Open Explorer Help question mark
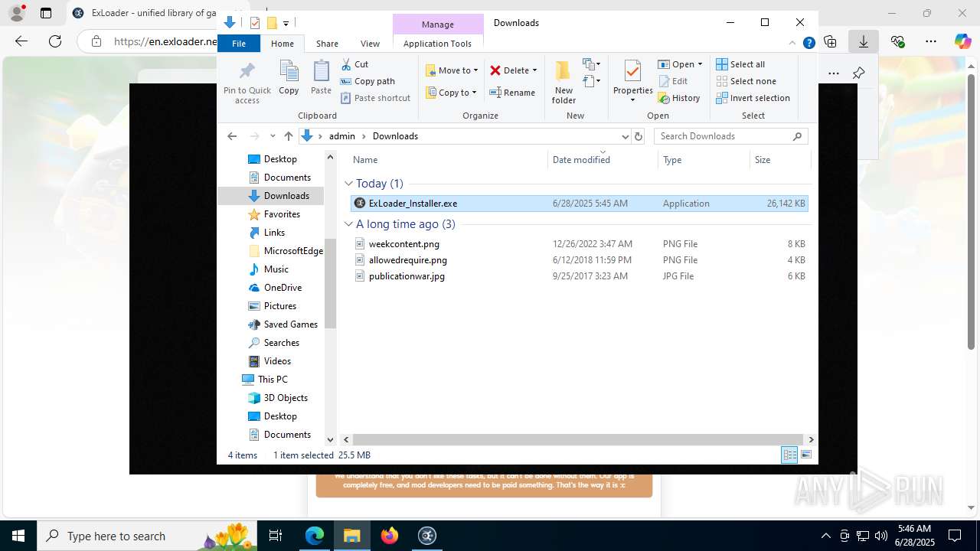This screenshot has width=980, height=551. (x=808, y=44)
